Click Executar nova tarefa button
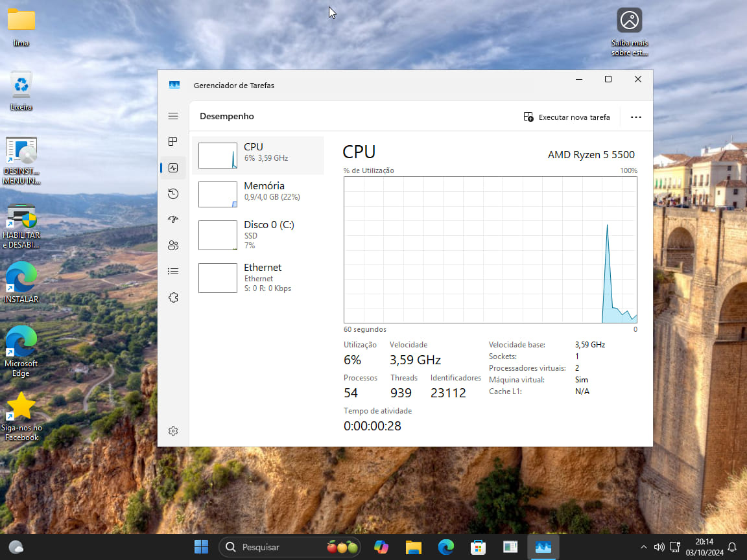The image size is (747, 560). 567,117
